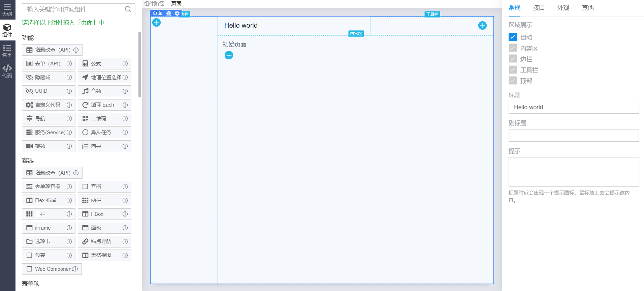Image resolution: width=644 pixels, height=291 pixels.
Task: Click the plus icon in toolbar area
Action: 482,26
